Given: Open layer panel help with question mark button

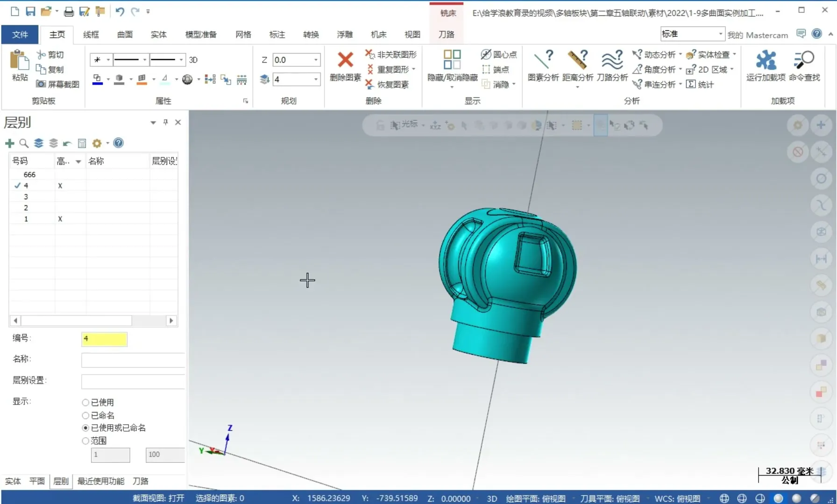Looking at the screenshot, I should 118,143.
